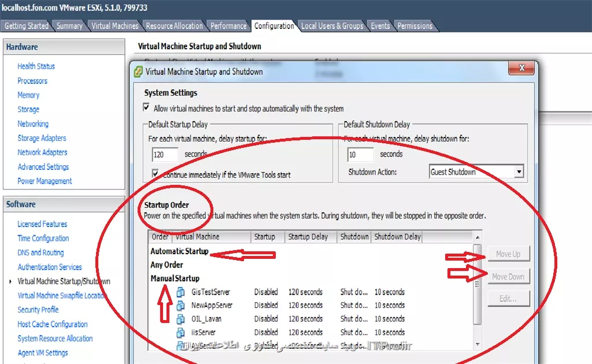Close the Startup and Shutdown dialog

[x=521, y=68]
